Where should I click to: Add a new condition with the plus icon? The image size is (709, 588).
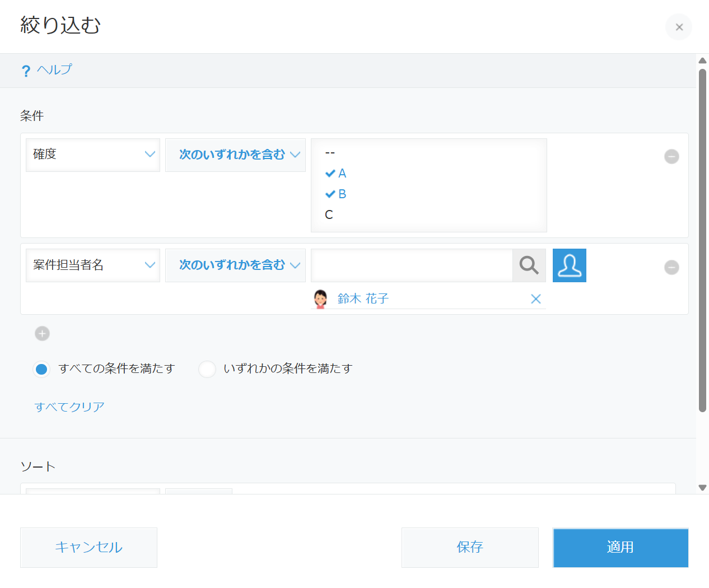42,333
